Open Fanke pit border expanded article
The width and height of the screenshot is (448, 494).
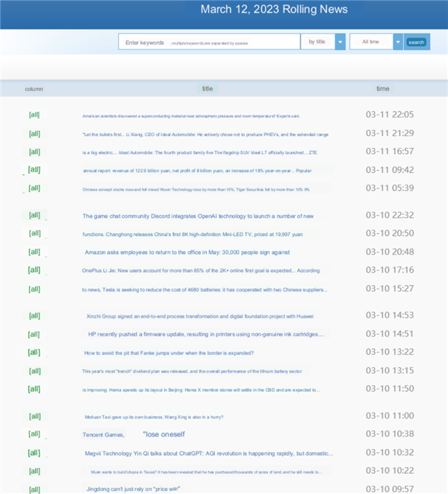click(169, 353)
